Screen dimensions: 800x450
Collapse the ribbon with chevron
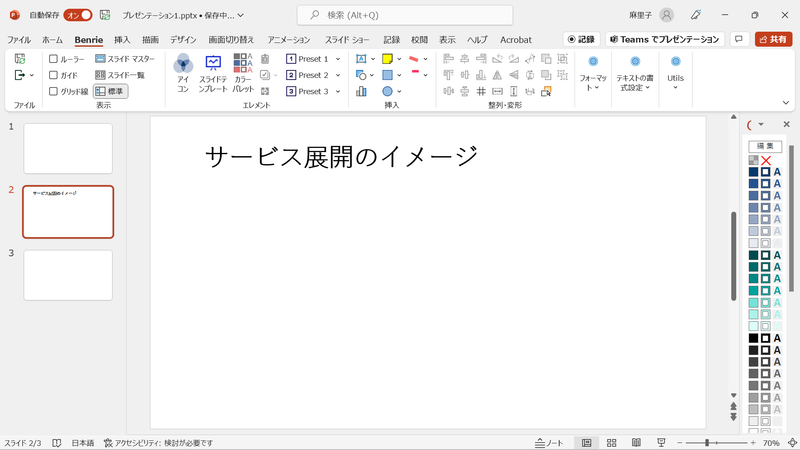click(786, 103)
